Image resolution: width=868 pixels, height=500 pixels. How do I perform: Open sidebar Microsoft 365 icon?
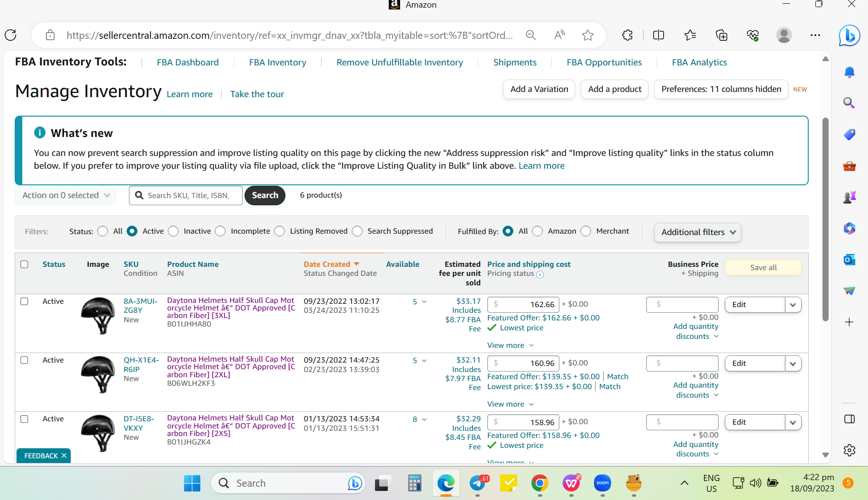click(x=850, y=228)
